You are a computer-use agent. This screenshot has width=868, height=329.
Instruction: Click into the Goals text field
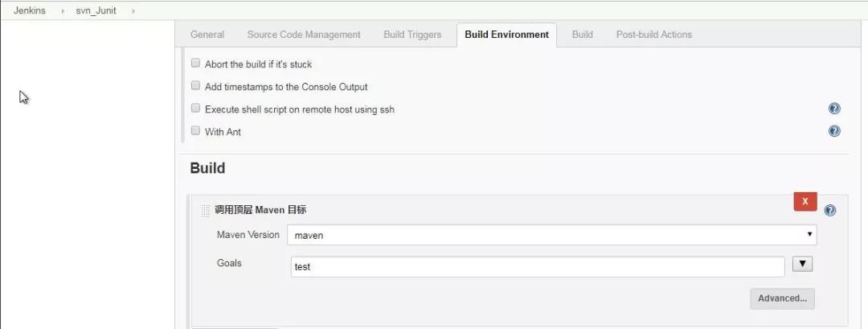pyautogui.click(x=538, y=266)
